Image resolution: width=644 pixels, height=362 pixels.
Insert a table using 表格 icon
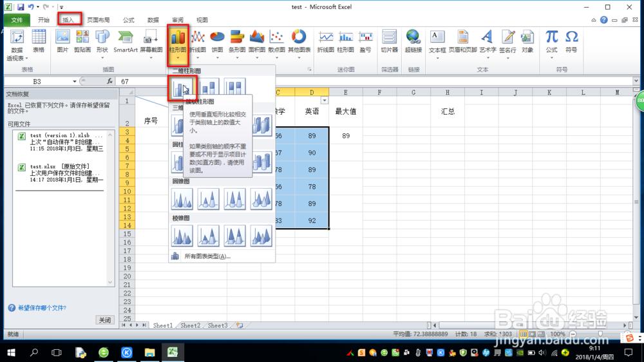coord(39,41)
